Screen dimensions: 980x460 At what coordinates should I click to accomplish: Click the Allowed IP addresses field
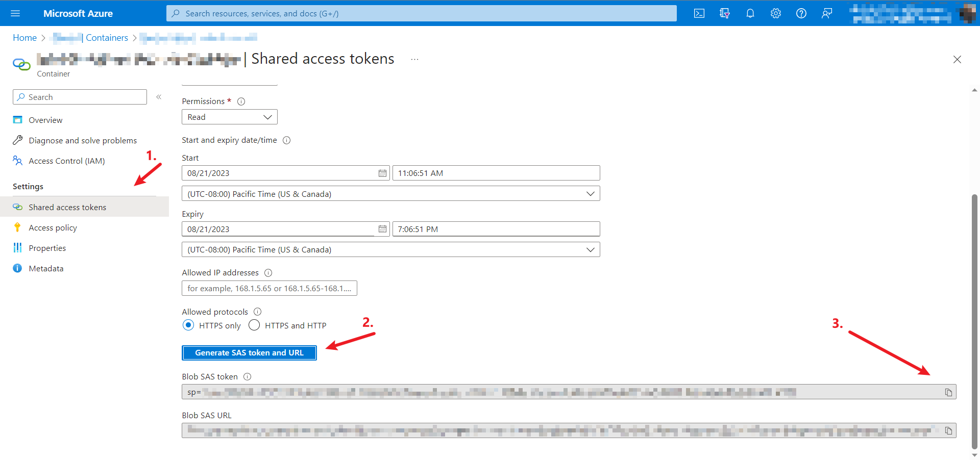[x=269, y=289]
